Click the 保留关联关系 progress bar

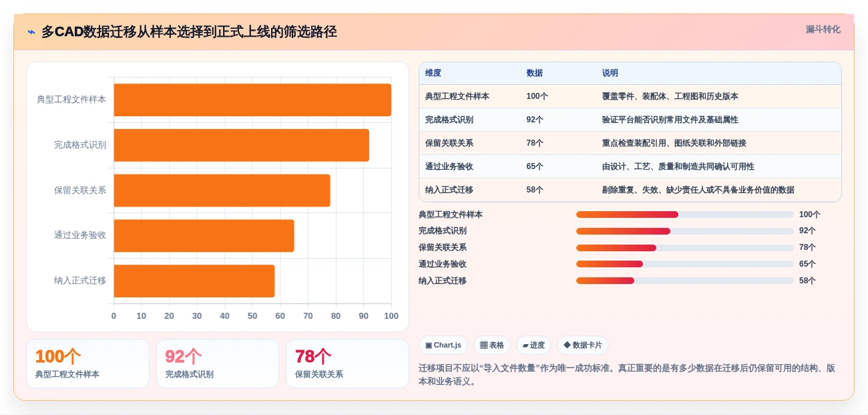point(685,248)
